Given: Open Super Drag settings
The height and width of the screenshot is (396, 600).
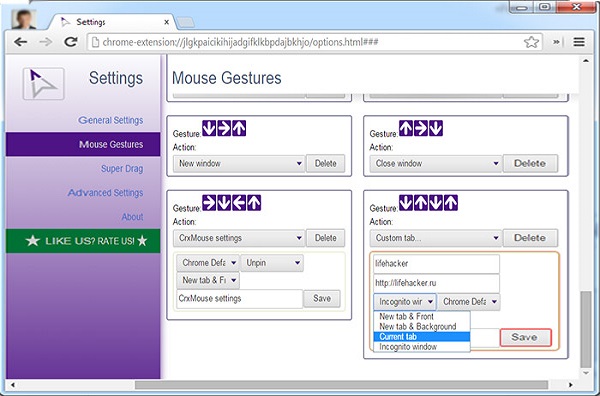Looking at the screenshot, I should [x=122, y=169].
